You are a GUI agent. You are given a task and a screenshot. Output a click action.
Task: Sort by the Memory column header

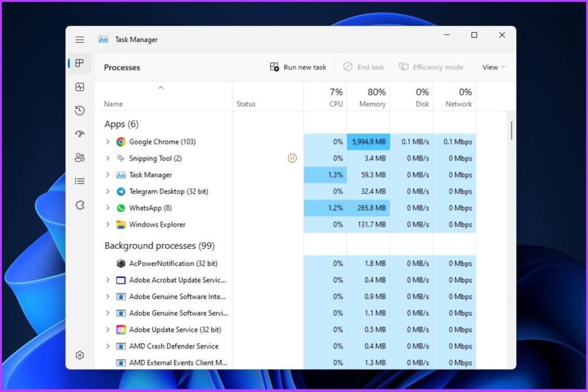368,97
